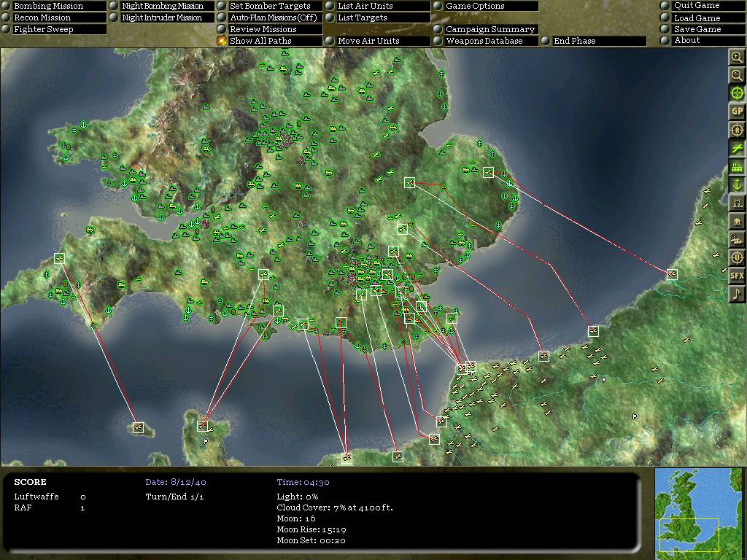Viewport: 747px width, 560px height.
Task: Zoom in on the map
Action: [x=737, y=57]
